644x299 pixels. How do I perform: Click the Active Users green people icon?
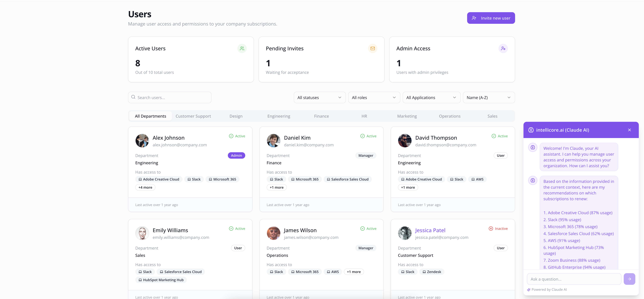(242, 49)
